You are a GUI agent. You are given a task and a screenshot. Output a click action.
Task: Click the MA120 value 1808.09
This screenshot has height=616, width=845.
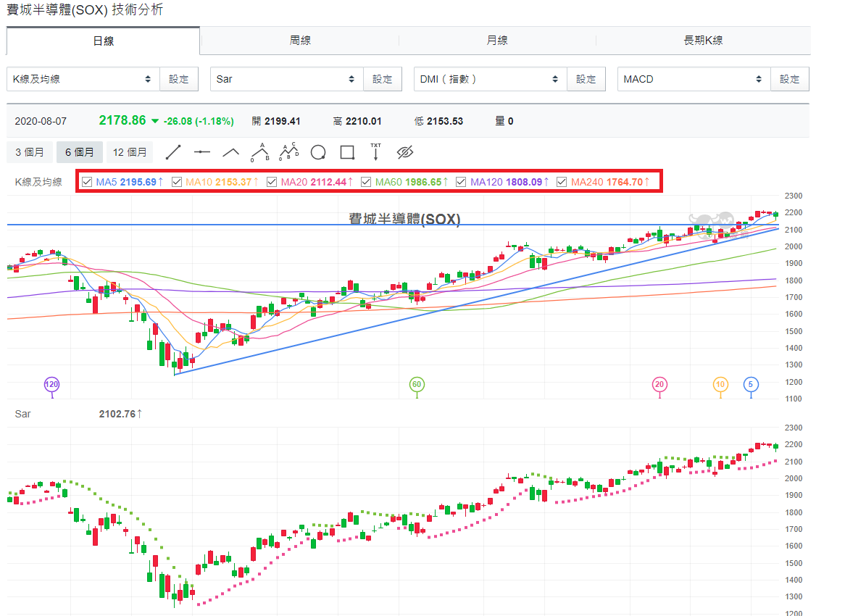click(524, 182)
